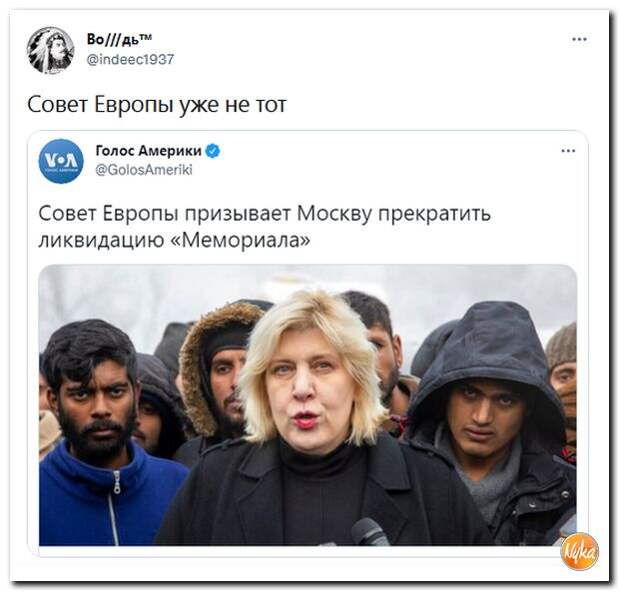Open the outer tweet's three-dot menu
This screenshot has width=620, height=592.
click(x=579, y=39)
